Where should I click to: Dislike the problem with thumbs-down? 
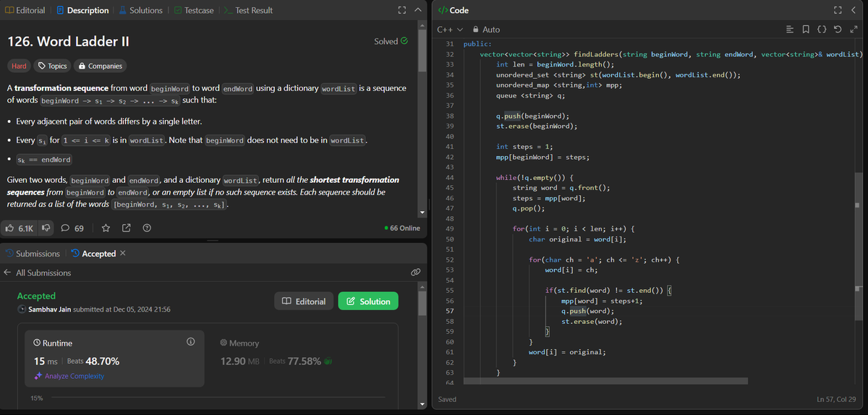coord(46,228)
